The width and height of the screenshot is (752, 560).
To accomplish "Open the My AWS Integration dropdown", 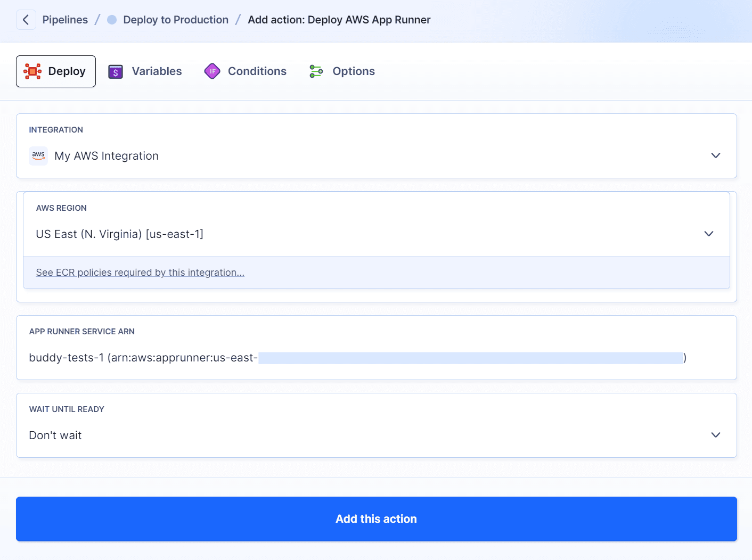I will 716,155.
